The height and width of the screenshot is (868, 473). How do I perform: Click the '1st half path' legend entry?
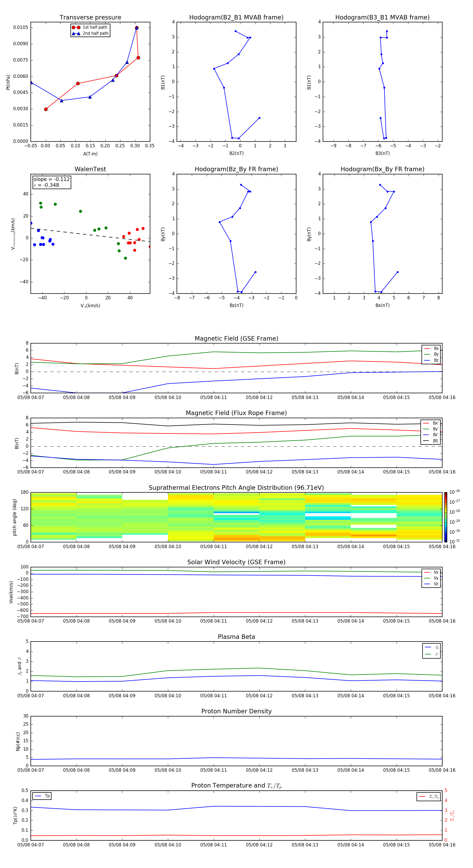90,27
